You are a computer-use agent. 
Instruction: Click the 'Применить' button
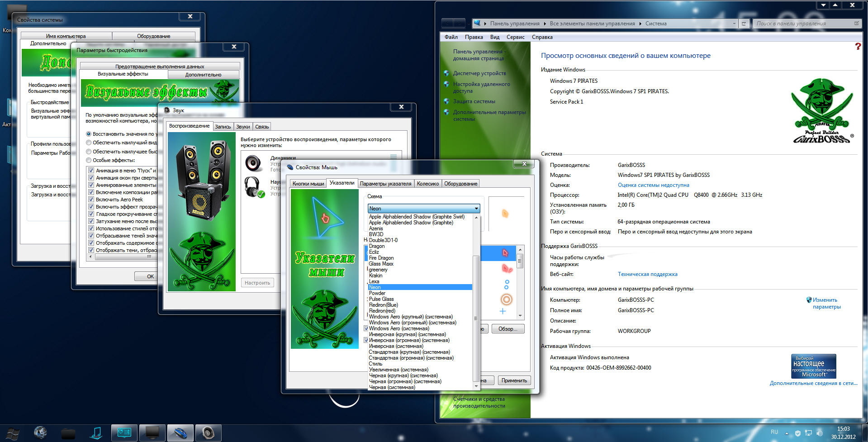click(x=514, y=380)
